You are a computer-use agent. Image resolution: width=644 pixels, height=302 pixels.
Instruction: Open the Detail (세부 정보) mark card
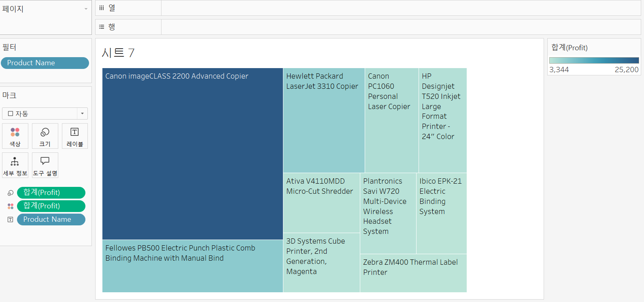[15, 165]
